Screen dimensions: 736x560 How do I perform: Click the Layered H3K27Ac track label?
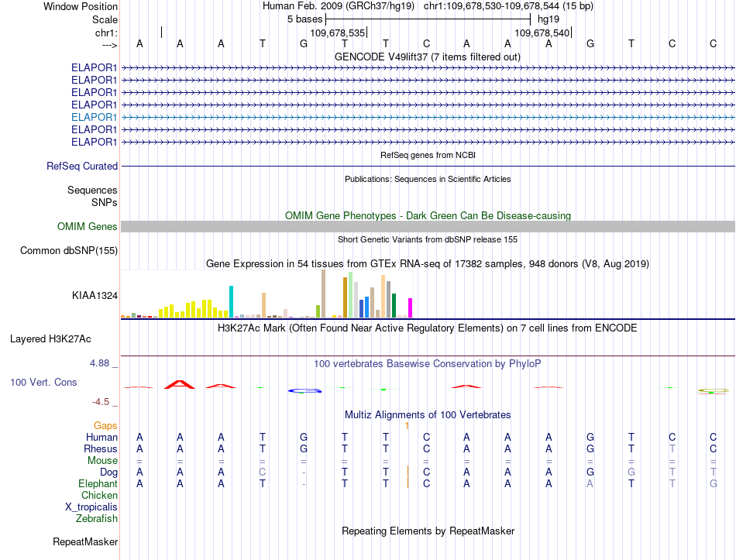coord(50,339)
